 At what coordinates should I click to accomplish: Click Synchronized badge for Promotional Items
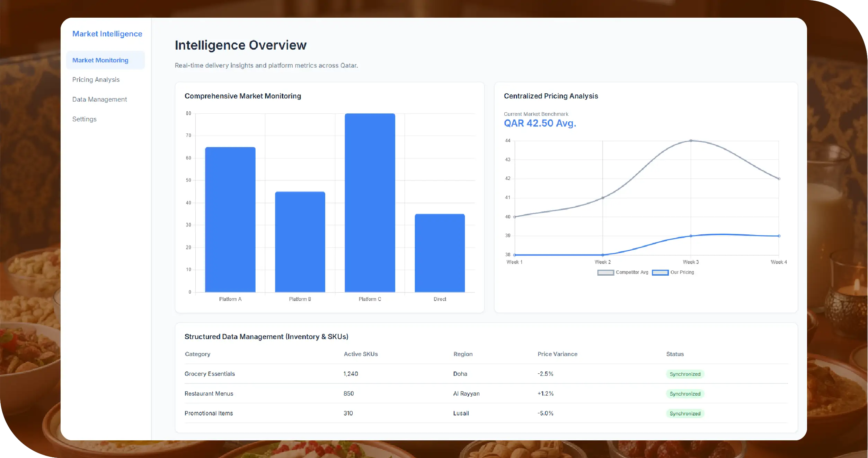click(x=685, y=414)
